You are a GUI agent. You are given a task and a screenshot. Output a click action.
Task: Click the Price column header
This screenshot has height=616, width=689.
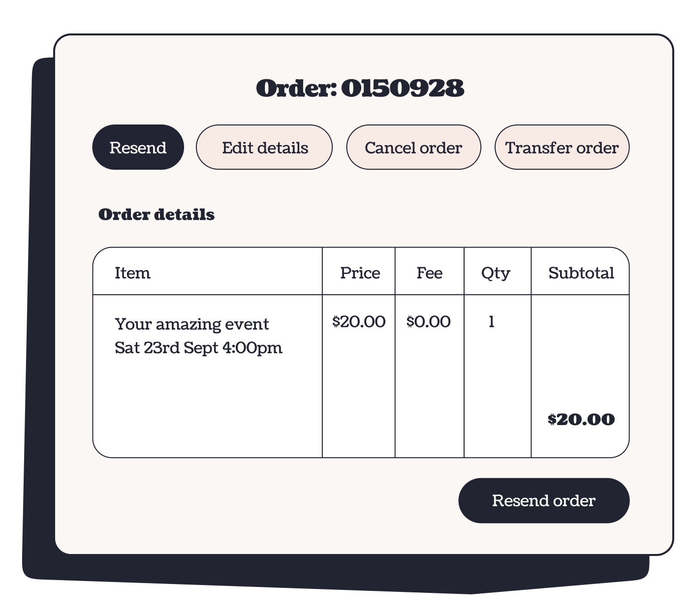pos(360,273)
